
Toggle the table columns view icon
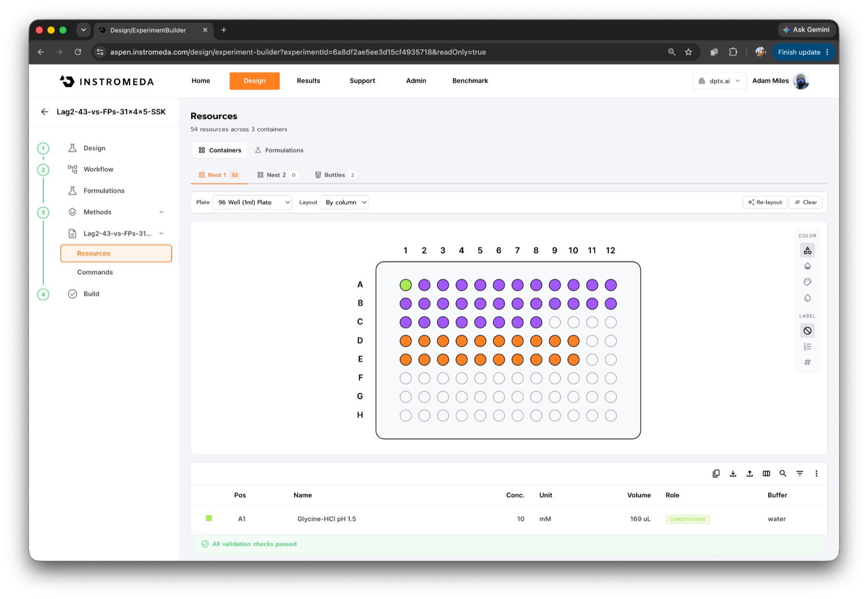[x=766, y=474]
